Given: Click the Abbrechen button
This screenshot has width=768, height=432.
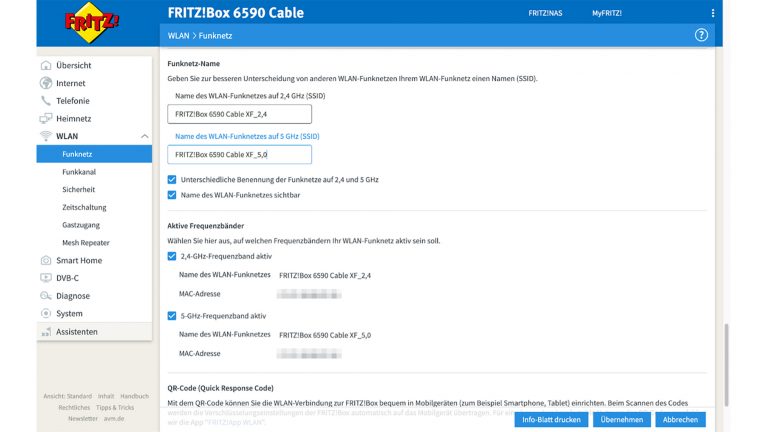Looking at the screenshot, I should tap(680, 419).
